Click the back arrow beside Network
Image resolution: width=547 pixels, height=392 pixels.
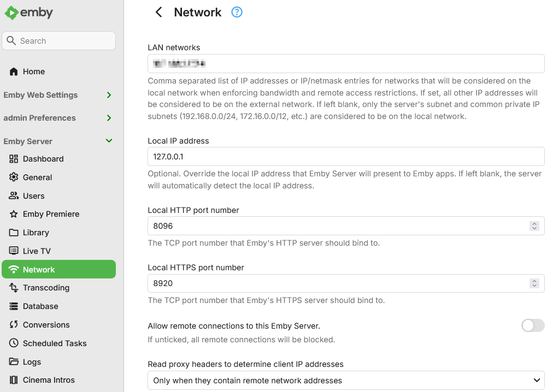[158, 13]
